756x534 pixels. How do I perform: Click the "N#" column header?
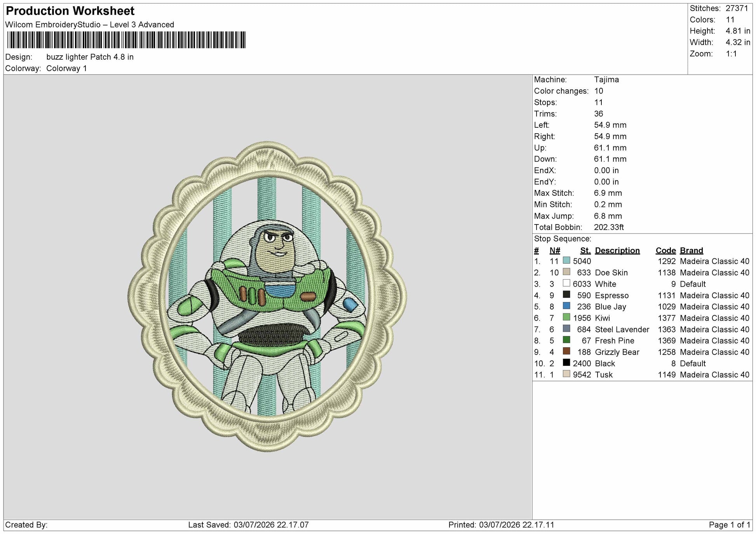click(555, 250)
